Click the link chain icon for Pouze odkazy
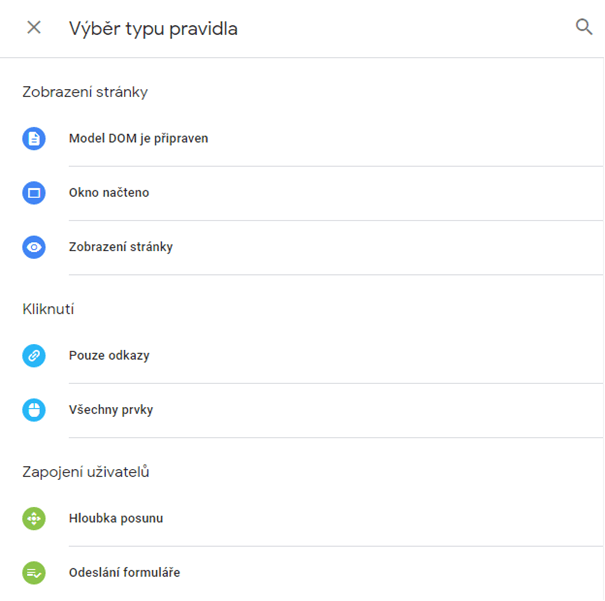The image size is (605, 601). click(x=34, y=355)
